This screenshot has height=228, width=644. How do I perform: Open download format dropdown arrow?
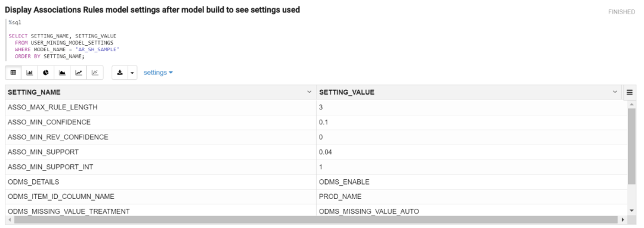132,73
